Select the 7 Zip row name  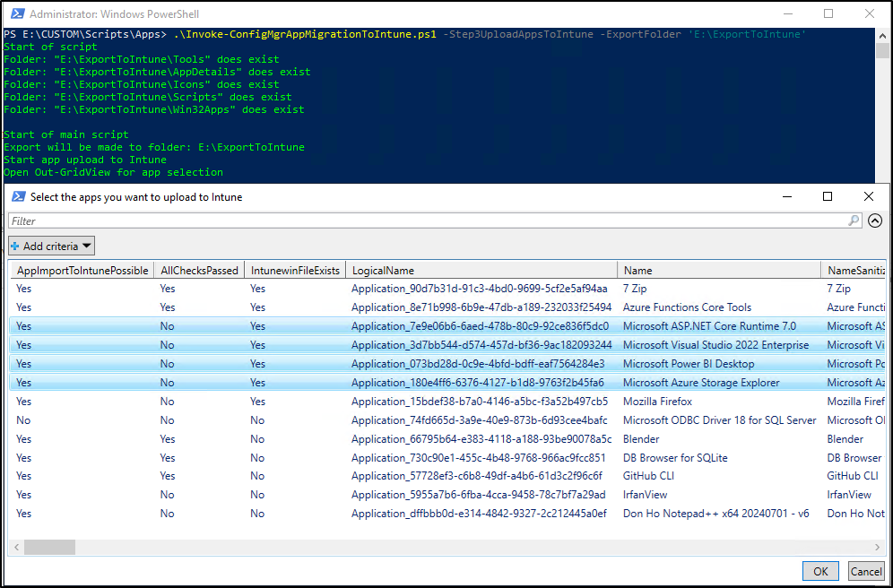634,289
